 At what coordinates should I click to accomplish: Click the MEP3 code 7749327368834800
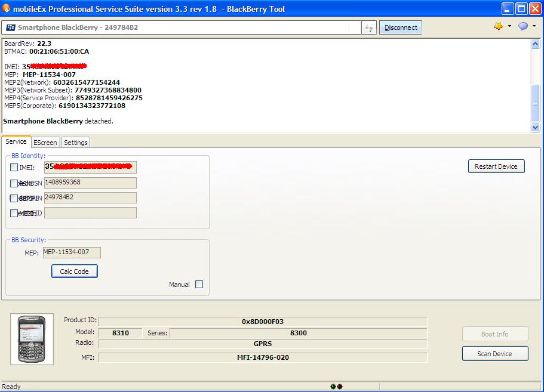[108, 90]
